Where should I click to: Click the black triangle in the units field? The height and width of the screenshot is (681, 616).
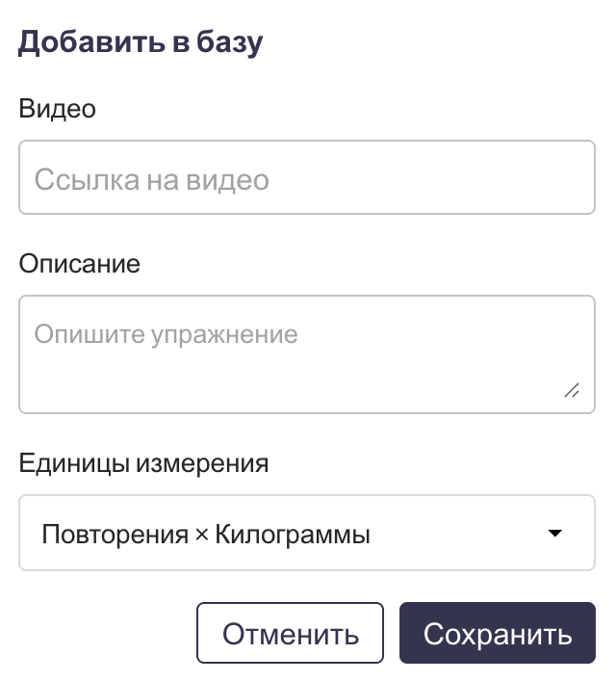pos(553,533)
